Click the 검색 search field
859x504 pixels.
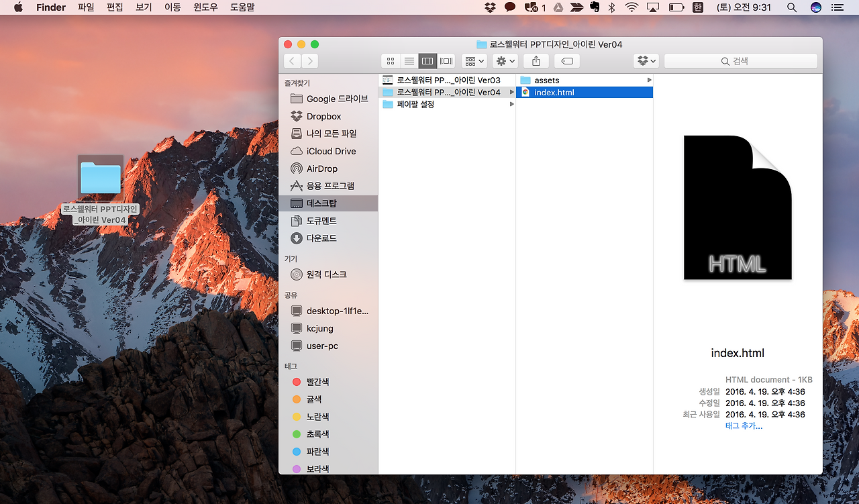coord(740,61)
